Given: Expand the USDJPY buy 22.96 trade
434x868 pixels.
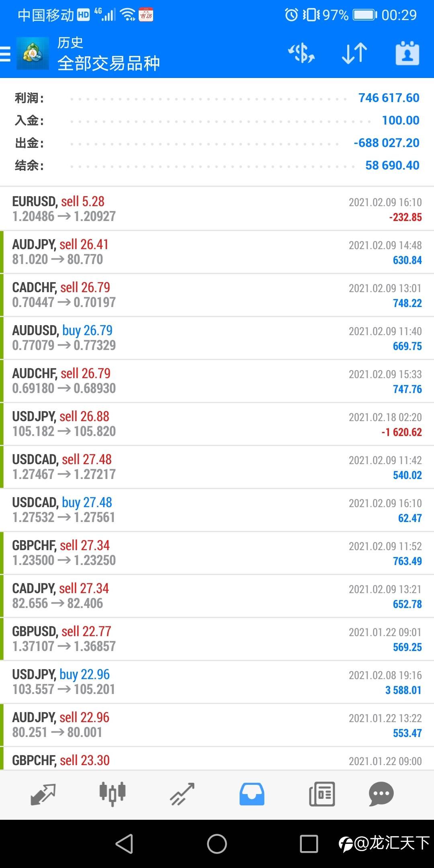Looking at the screenshot, I should (217, 682).
